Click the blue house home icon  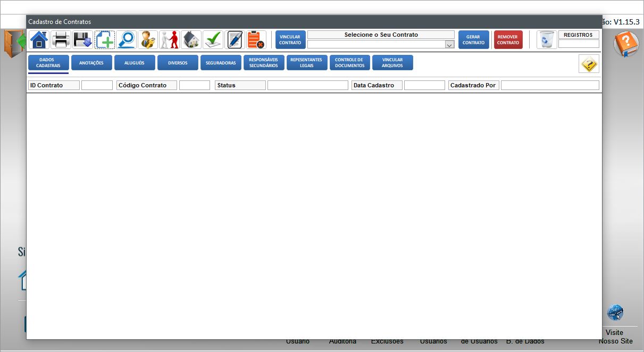click(x=39, y=40)
